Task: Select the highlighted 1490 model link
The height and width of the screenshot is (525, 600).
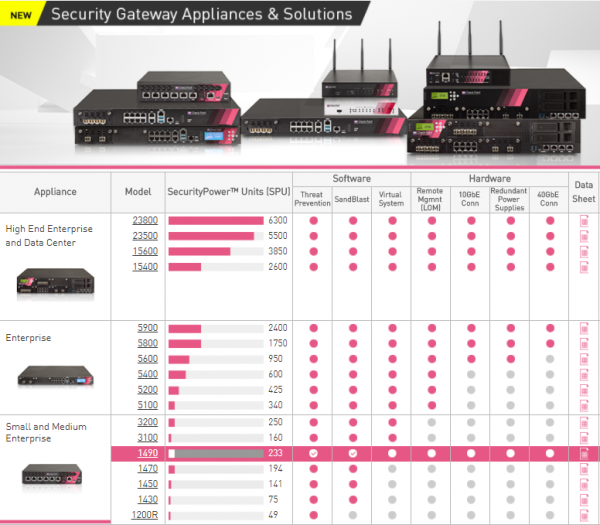Action: pyautogui.click(x=147, y=453)
